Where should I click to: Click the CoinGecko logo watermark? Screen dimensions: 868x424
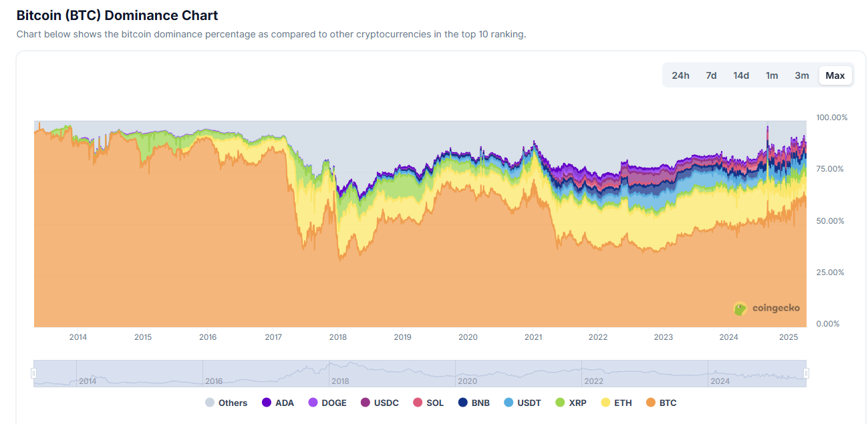(766, 308)
